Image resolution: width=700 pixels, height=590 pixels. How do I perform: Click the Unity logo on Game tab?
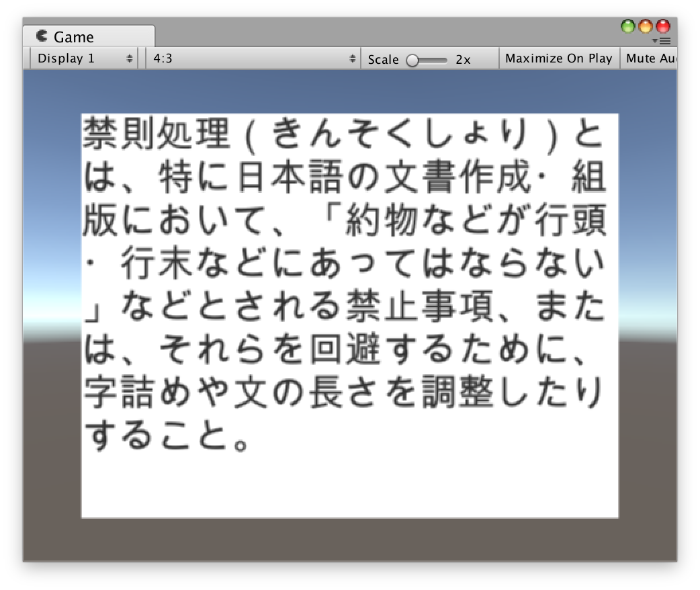click(x=42, y=36)
